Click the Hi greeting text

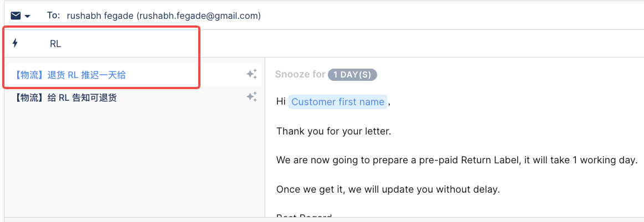[x=281, y=102]
